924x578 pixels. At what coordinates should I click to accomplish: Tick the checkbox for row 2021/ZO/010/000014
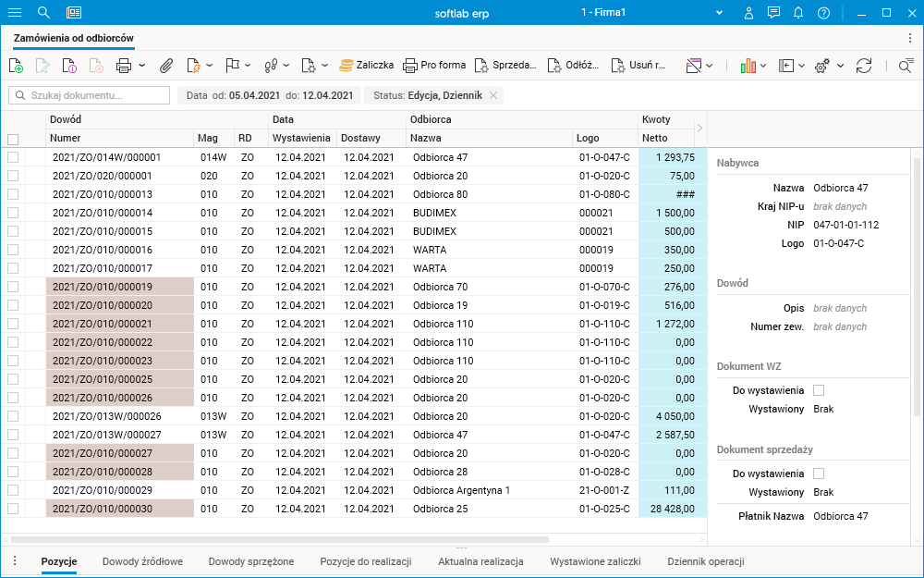(13, 213)
